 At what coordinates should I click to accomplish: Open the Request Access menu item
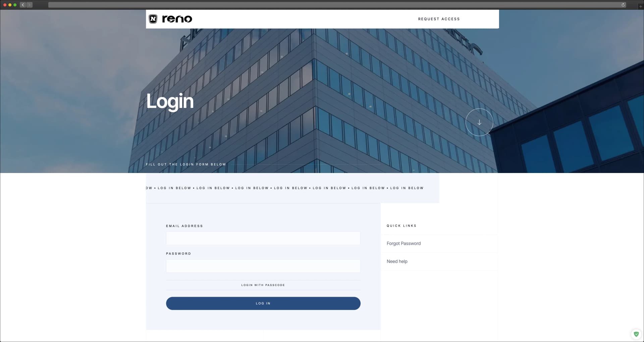tap(439, 19)
